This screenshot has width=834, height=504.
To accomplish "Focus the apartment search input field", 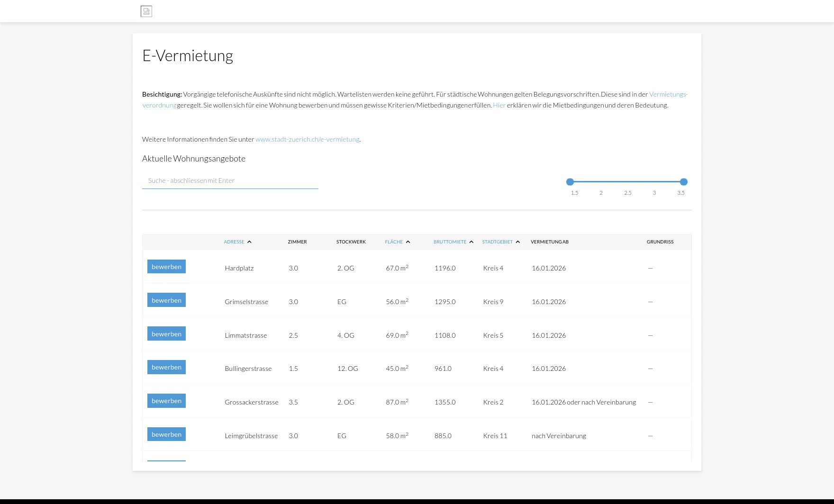I will tap(230, 180).
